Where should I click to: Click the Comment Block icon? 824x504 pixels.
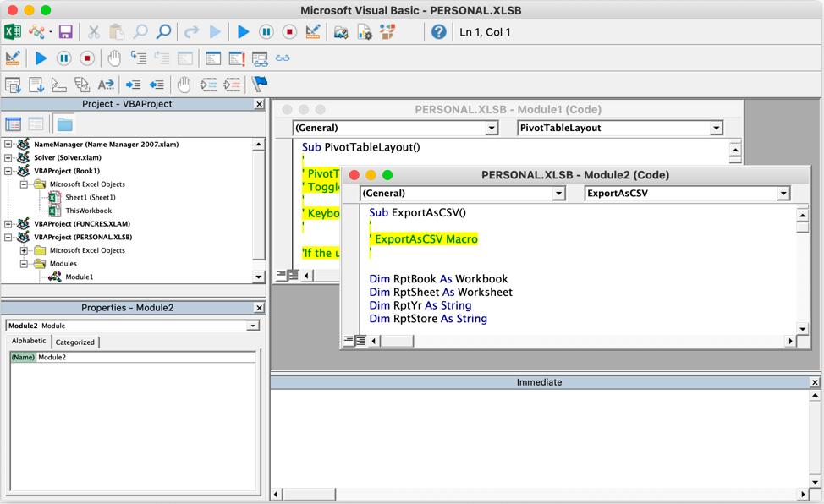(209, 85)
